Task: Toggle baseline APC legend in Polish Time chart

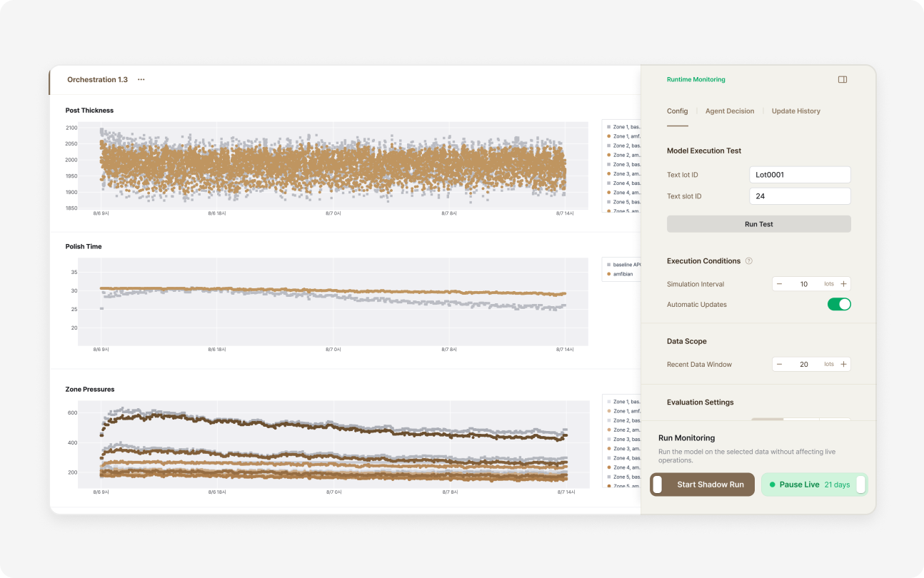Action: 623,265
